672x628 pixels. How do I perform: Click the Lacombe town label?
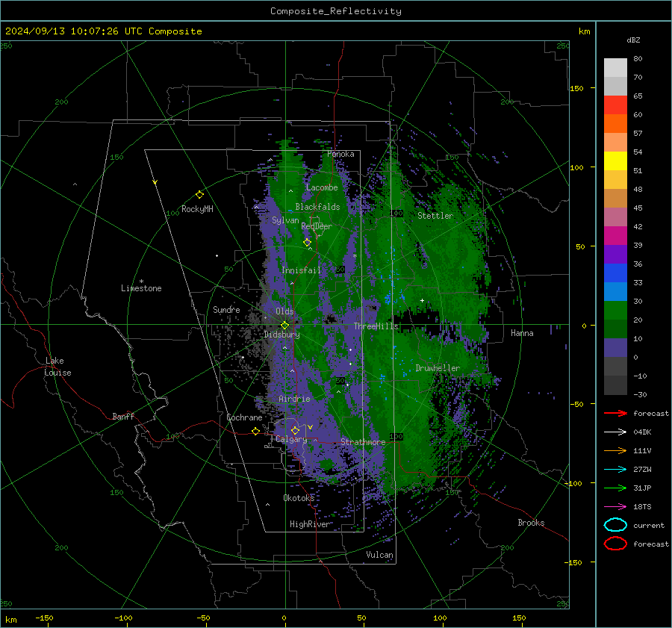pos(322,187)
